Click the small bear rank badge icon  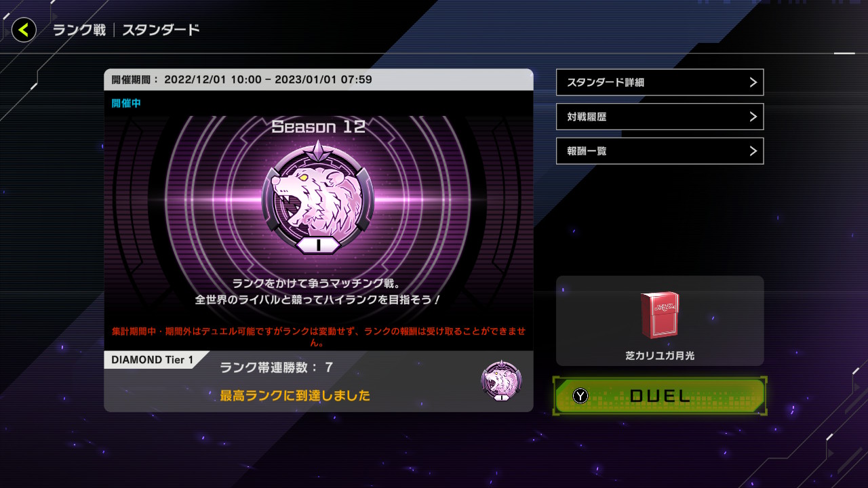pyautogui.click(x=501, y=381)
